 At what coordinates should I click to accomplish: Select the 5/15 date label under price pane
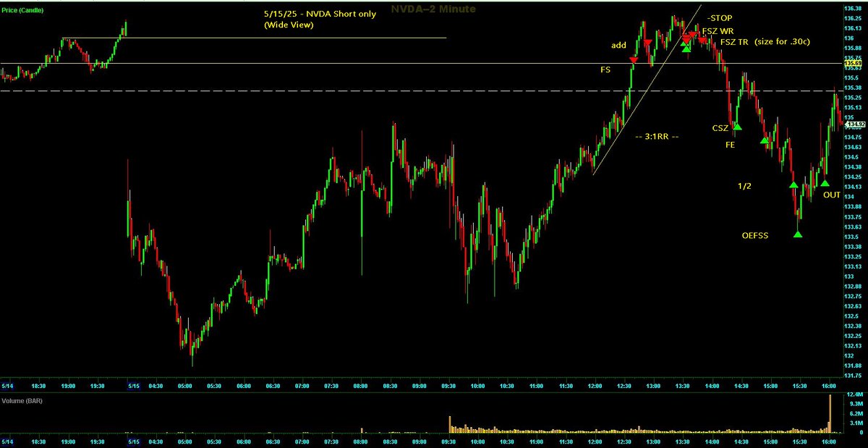click(x=133, y=387)
